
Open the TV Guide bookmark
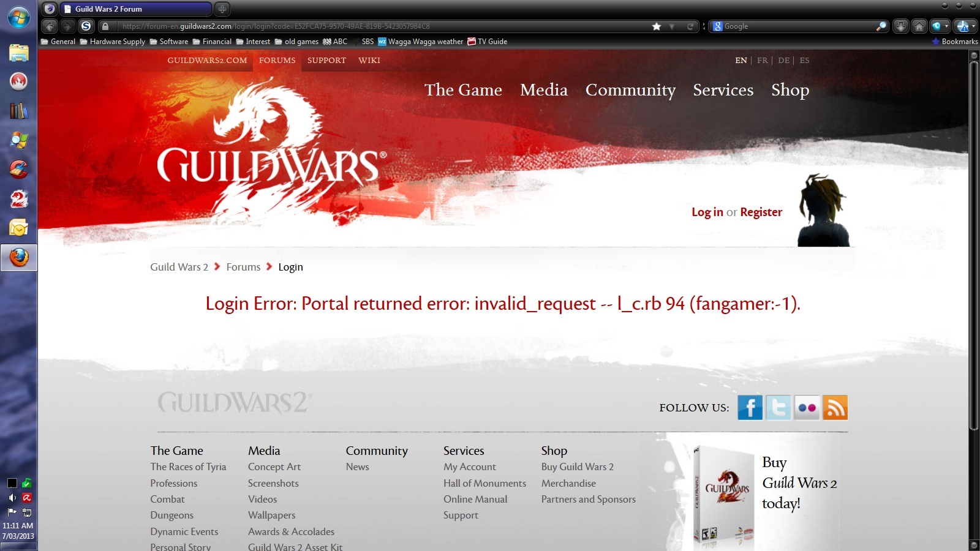coord(488,42)
